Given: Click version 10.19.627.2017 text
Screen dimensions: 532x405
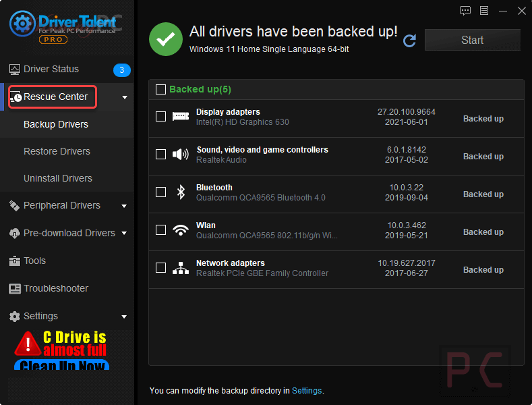Looking at the screenshot, I should (407, 263).
